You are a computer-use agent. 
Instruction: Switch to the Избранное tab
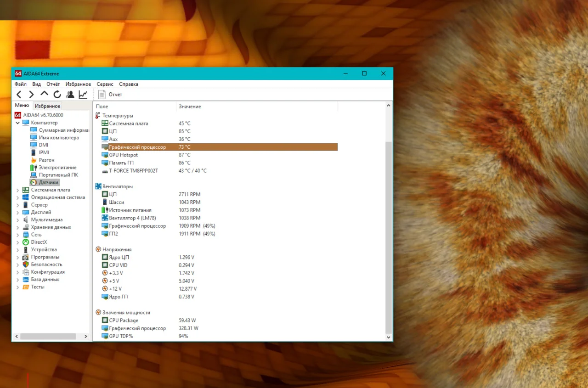click(x=47, y=106)
